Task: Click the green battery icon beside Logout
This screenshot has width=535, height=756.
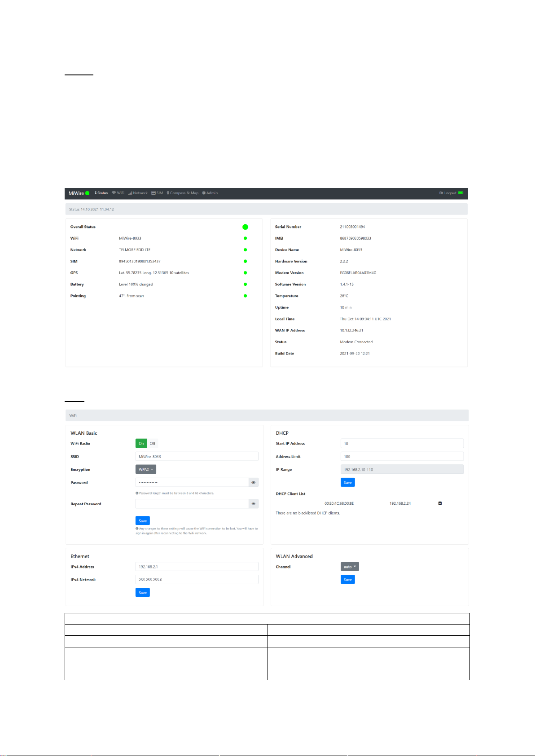Action: 460,193
